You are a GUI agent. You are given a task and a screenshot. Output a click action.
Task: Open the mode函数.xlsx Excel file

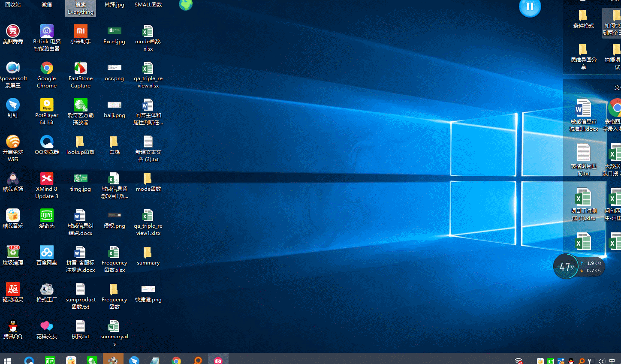pyautogui.click(x=148, y=31)
